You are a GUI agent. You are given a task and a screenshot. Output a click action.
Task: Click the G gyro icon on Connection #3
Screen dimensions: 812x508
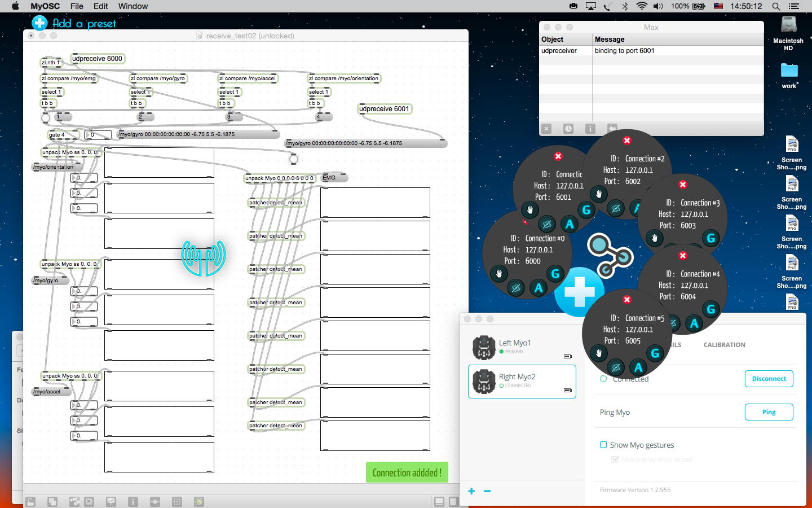(711, 238)
